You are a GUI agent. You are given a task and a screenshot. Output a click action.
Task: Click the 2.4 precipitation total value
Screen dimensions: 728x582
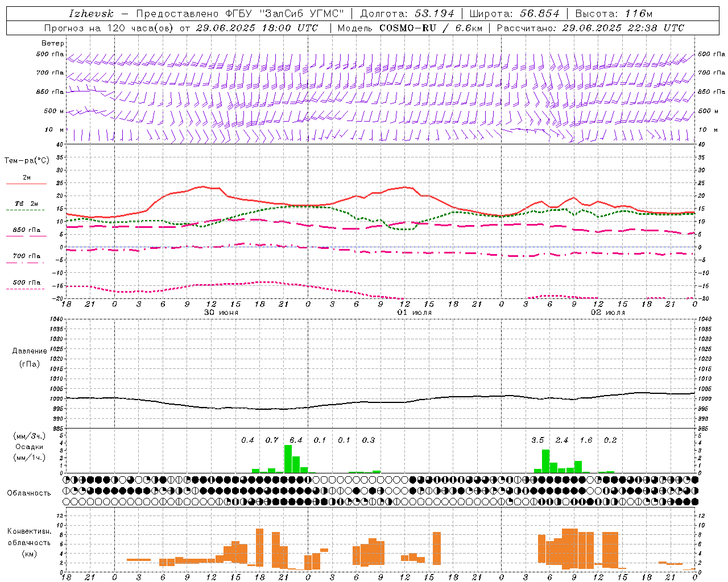(562, 440)
